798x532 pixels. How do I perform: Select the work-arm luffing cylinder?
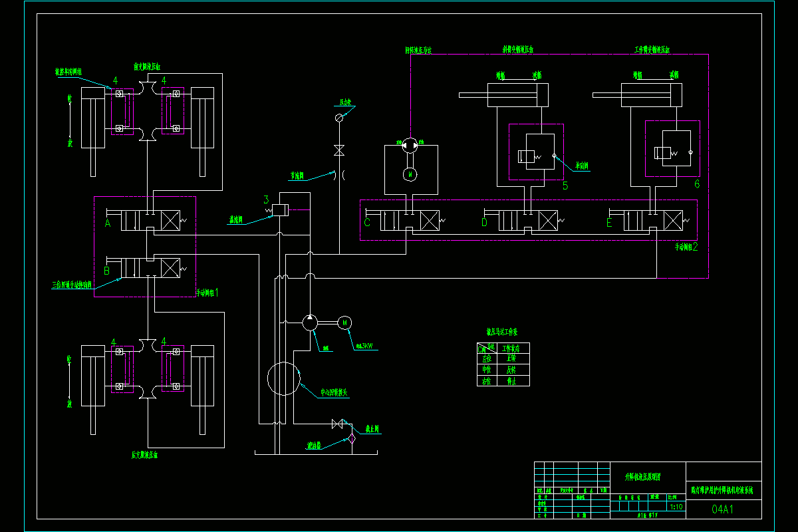point(637,95)
